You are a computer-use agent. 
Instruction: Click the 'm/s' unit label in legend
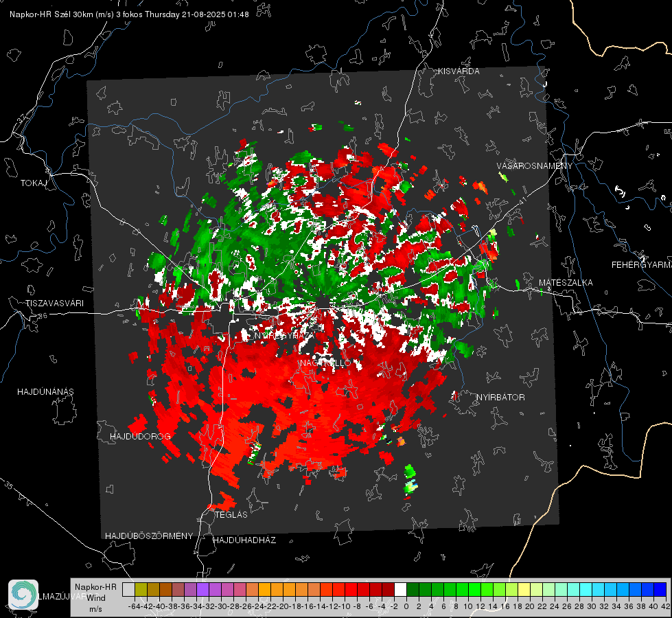pos(95,609)
